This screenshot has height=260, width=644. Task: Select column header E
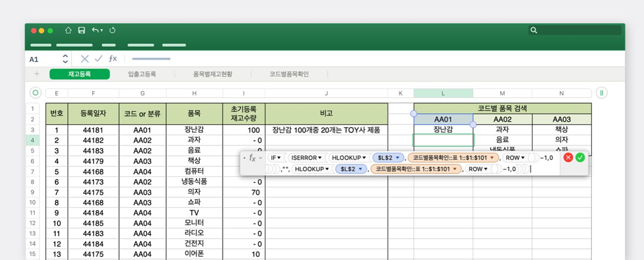[56, 93]
